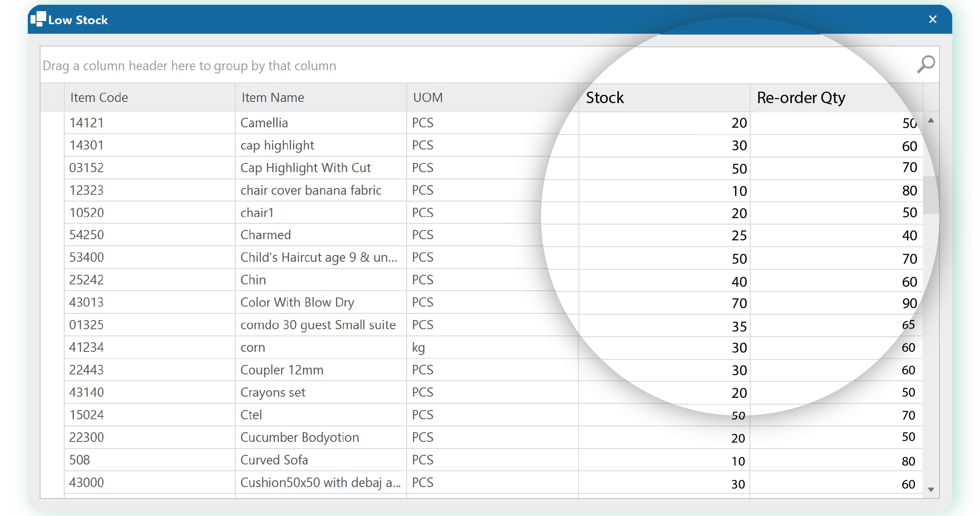Select the Camellia item row
Screen dimensions: 980x516
(264, 123)
